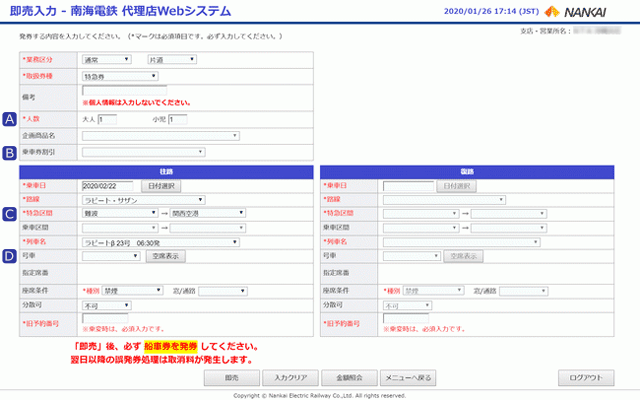This screenshot has height=400, width=640.
Task: Click the 往路 乗車日 field showing 2020/02/22
Action: pyautogui.click(x=108, y=186)
